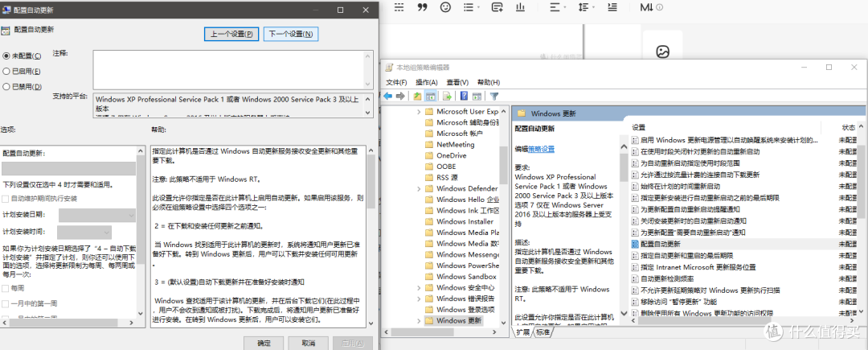Click 下一个设置(N) button

pyautogui.click(x=291, y=35)
